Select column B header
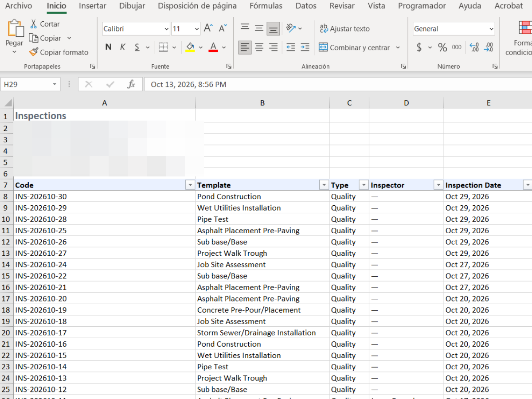Screen dimensions: 532x399 [262, 103]
